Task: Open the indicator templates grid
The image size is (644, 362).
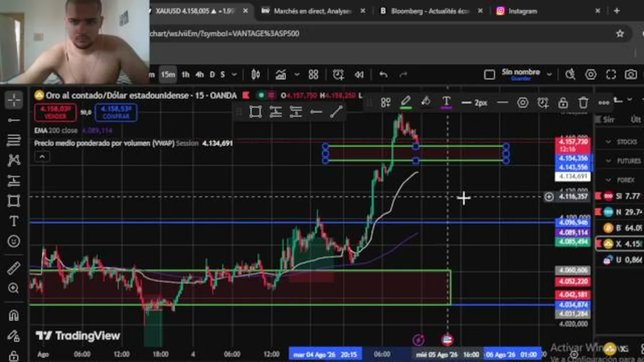Action: [x=313, y=75]
